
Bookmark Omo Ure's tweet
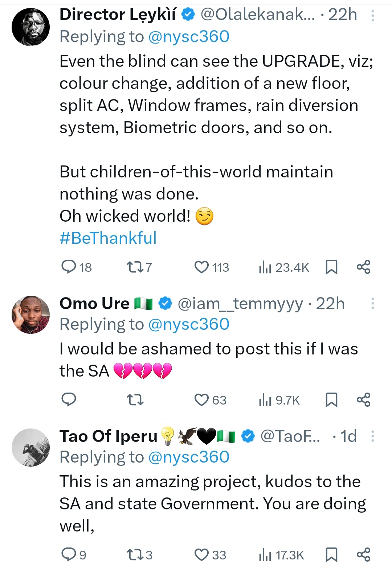331,400
